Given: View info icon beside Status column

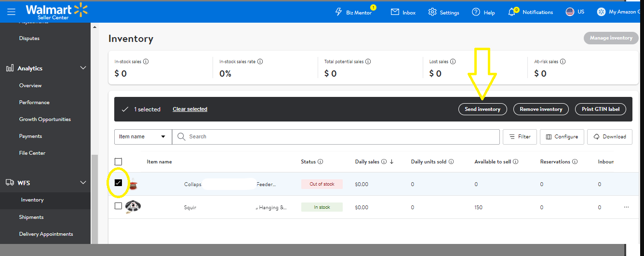Looking at the screenshot, I should (x=321, y=162).
